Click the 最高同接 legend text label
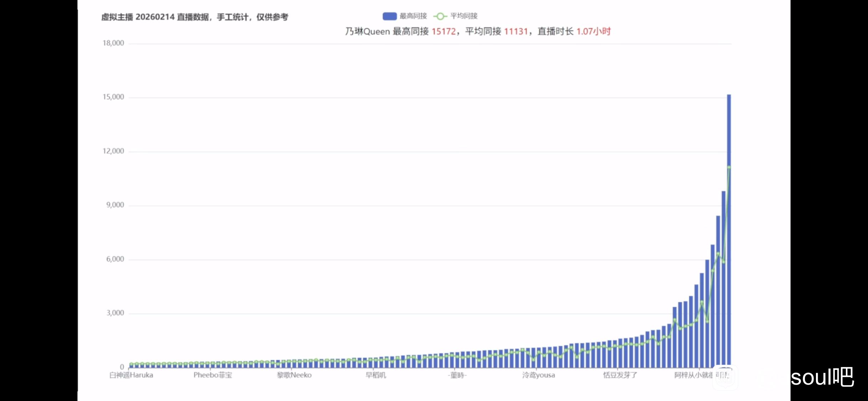 coord(413,16)
